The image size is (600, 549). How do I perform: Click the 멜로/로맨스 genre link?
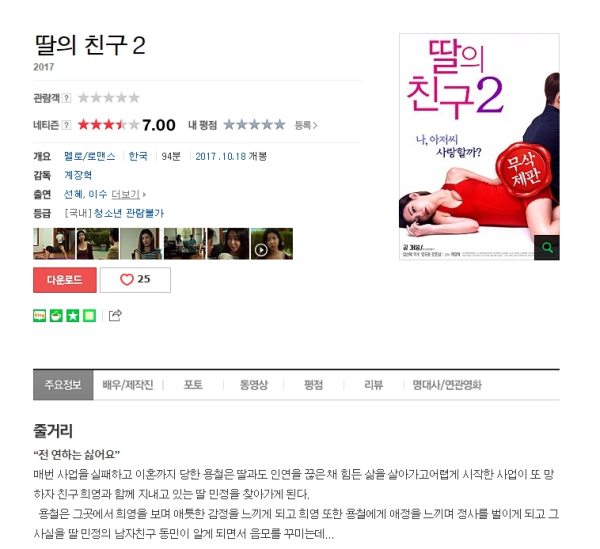90,156
